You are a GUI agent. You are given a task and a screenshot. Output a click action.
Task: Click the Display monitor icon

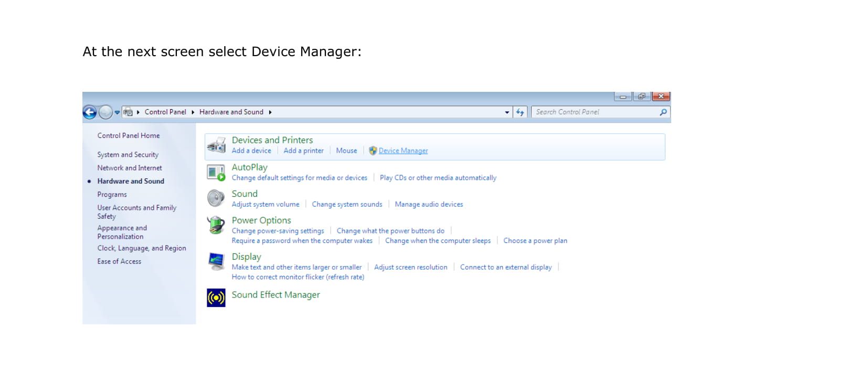(x=216, y=261)
